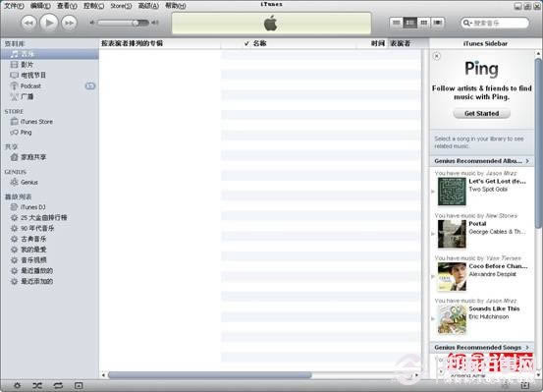Click the albums-by-artist column header
The image size is (543, 392).
(132, 43)
